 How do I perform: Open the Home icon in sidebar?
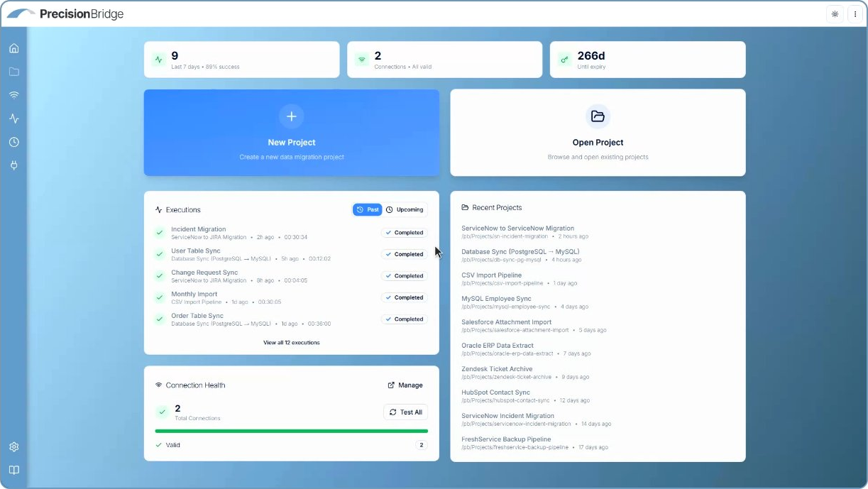pyautogui.click(x=14, y=48)
